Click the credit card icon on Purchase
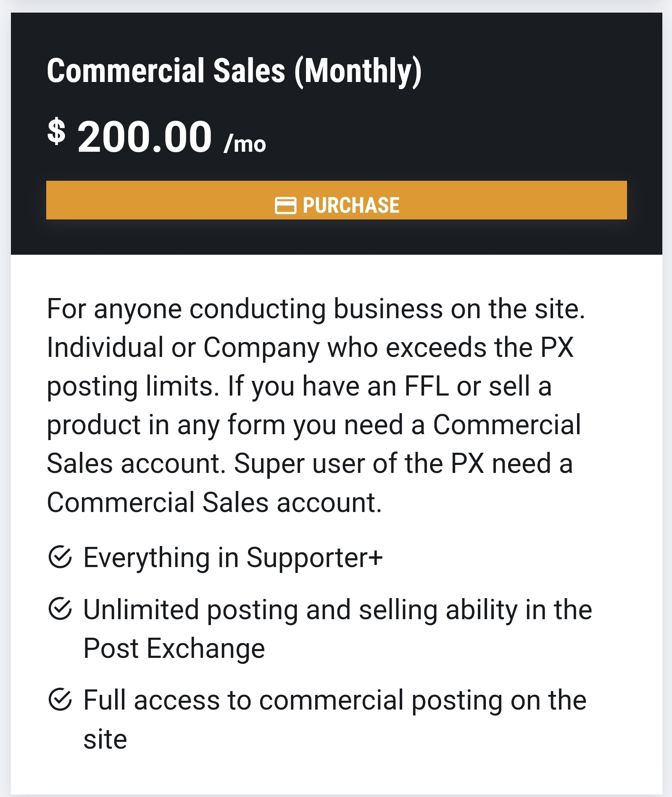The width and height of the screenshot is (672, 797). (285, 206)
